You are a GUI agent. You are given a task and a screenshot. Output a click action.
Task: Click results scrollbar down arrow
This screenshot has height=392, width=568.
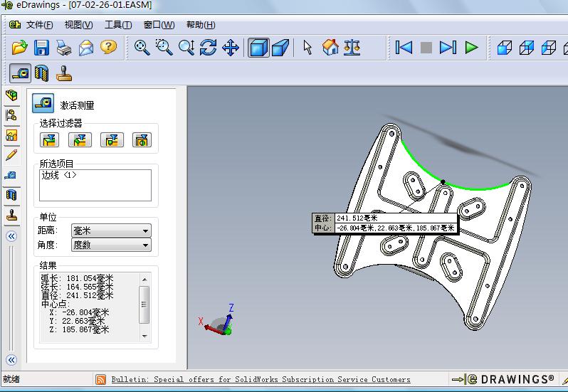[144, 337]
